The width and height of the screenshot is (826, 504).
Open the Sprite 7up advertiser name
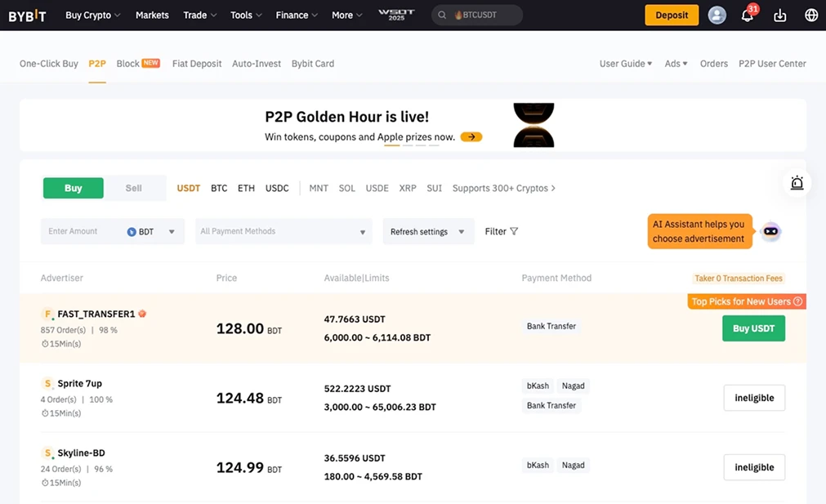point(79,383)
